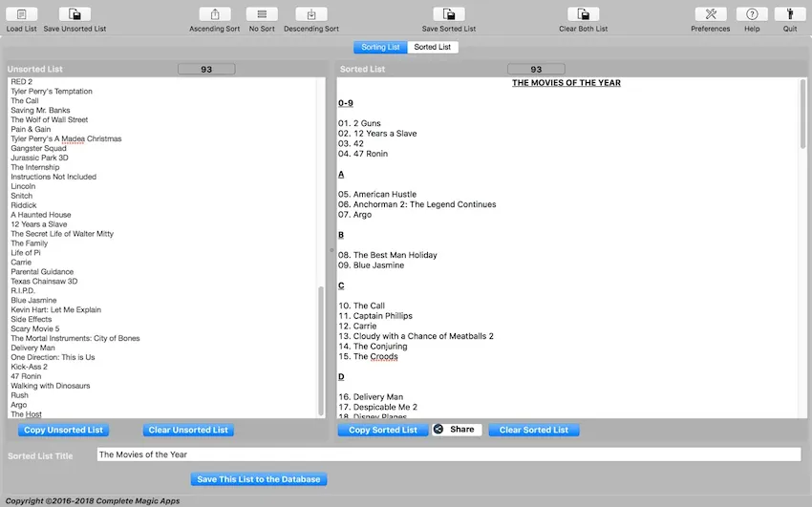812x507 pixels.
Task: Click 'The Mortal Instruments: City of Bones'
Action: [75, 338]
